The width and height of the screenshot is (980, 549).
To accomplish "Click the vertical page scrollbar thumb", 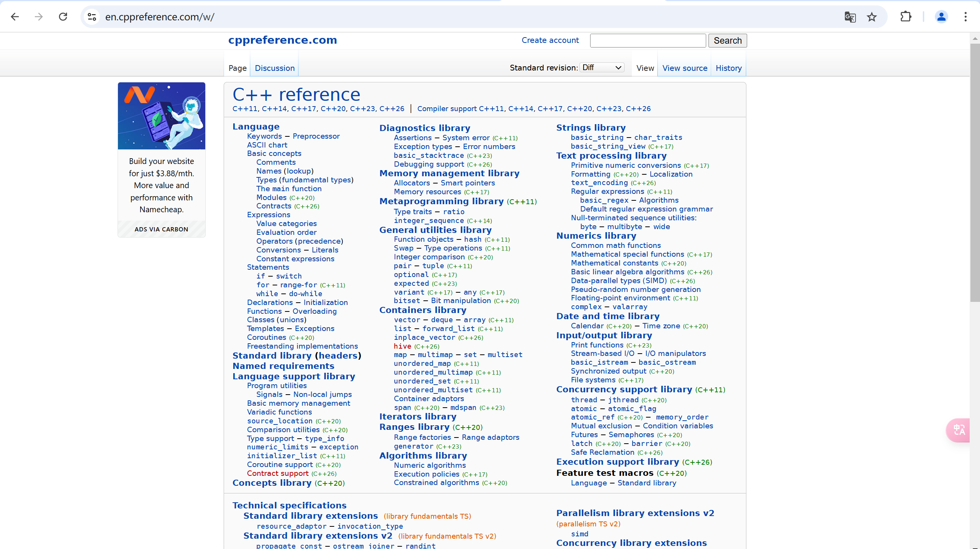I will pyautogui.click(x=975, y=172).
